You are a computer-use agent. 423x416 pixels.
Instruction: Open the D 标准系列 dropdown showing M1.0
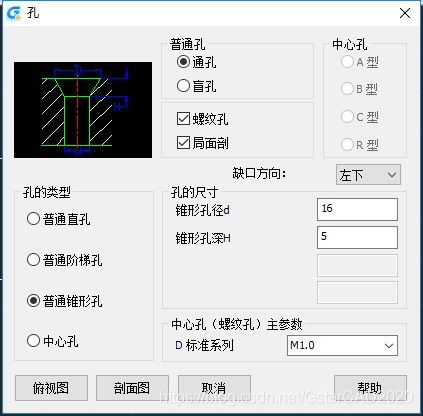point(342,345)
